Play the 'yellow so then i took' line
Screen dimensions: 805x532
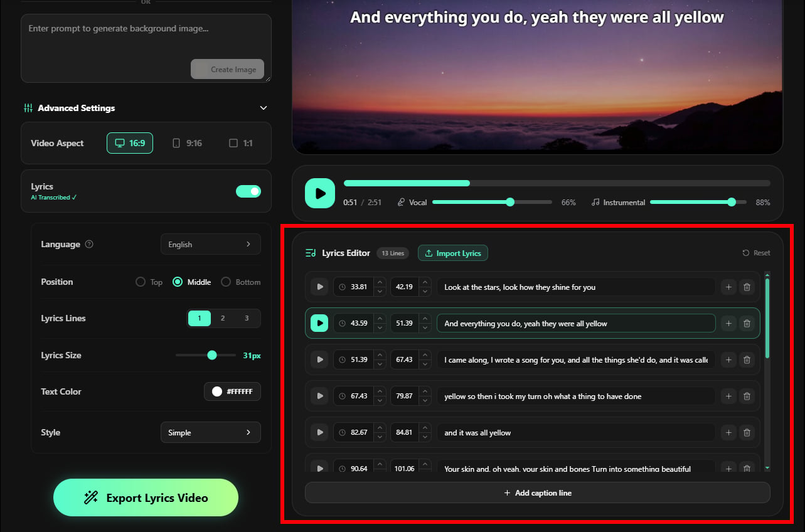pos(319,396)
